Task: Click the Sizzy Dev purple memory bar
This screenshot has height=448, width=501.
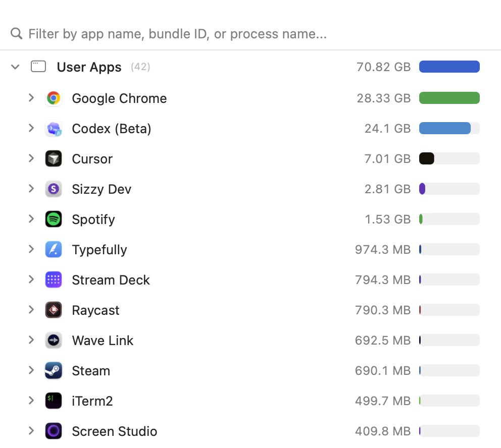Action: coord(422,189)
